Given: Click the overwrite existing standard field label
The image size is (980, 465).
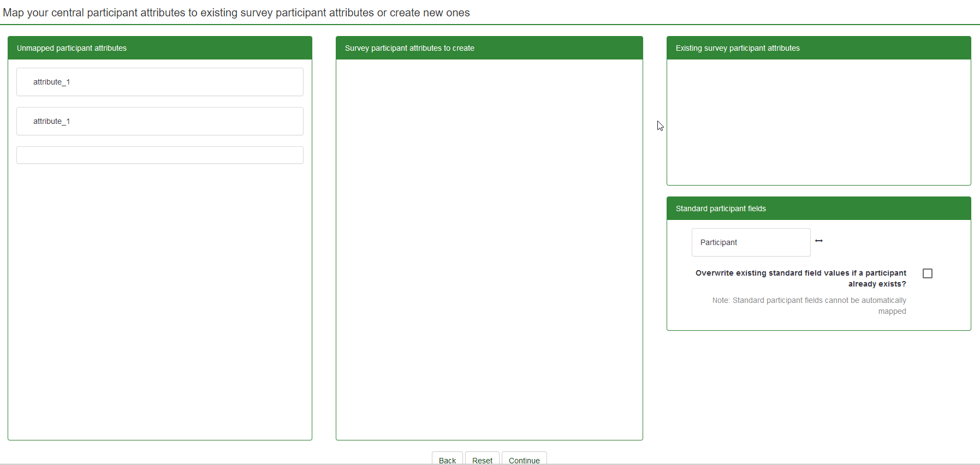Looking at the screenshot, I should [x=800, y=278].
